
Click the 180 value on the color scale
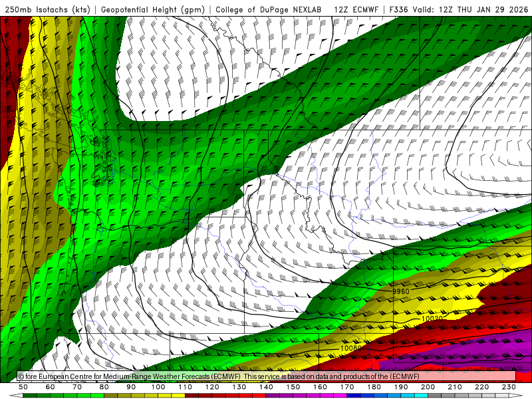pos(374,387)
